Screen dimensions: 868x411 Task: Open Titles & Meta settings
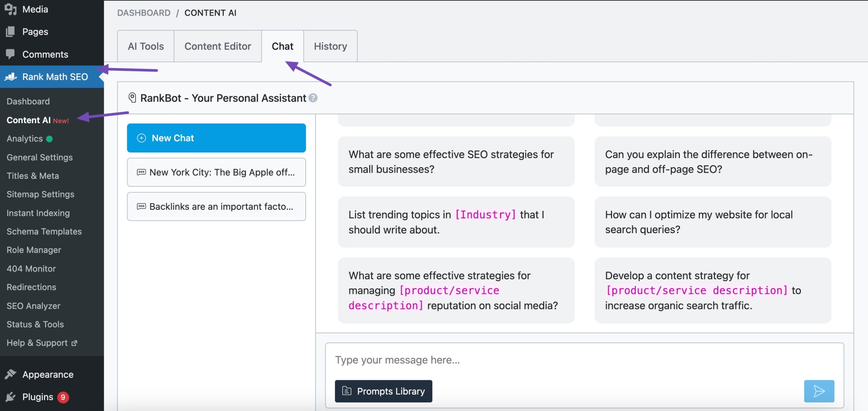pos(33,175)
